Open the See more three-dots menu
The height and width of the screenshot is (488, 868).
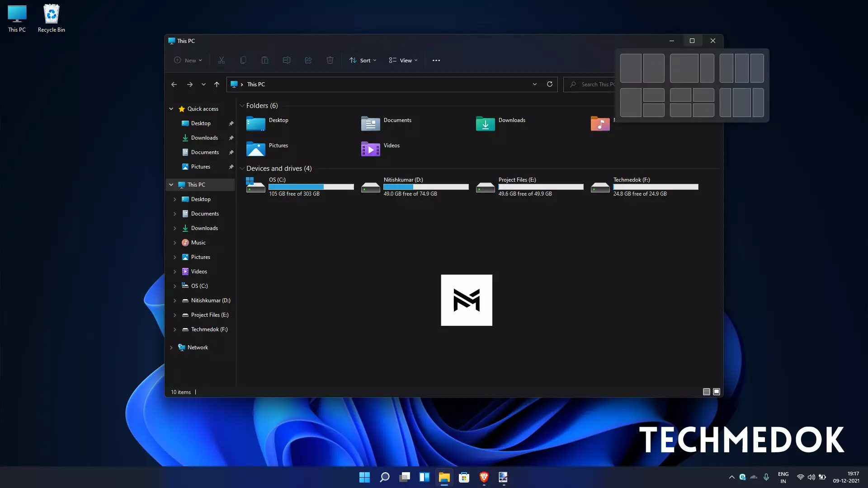436,60
